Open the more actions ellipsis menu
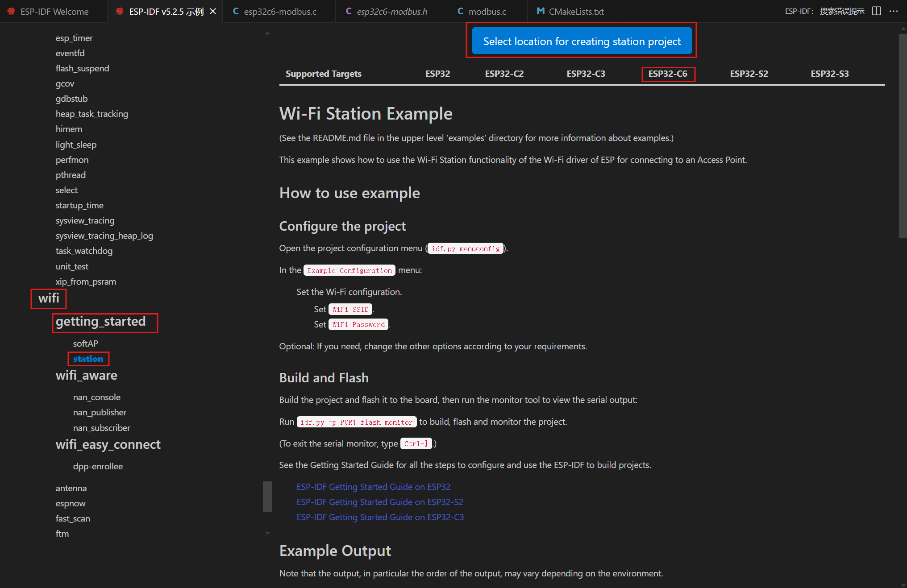Image resolution: width=907 pixels, height=588 pixels. (x=894, y=11)
